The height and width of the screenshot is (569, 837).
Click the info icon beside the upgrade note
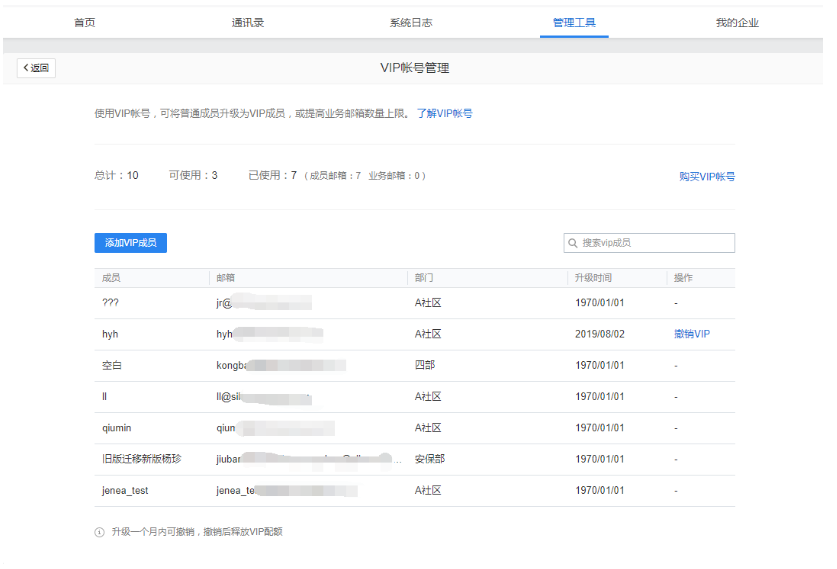coord(99,532)
